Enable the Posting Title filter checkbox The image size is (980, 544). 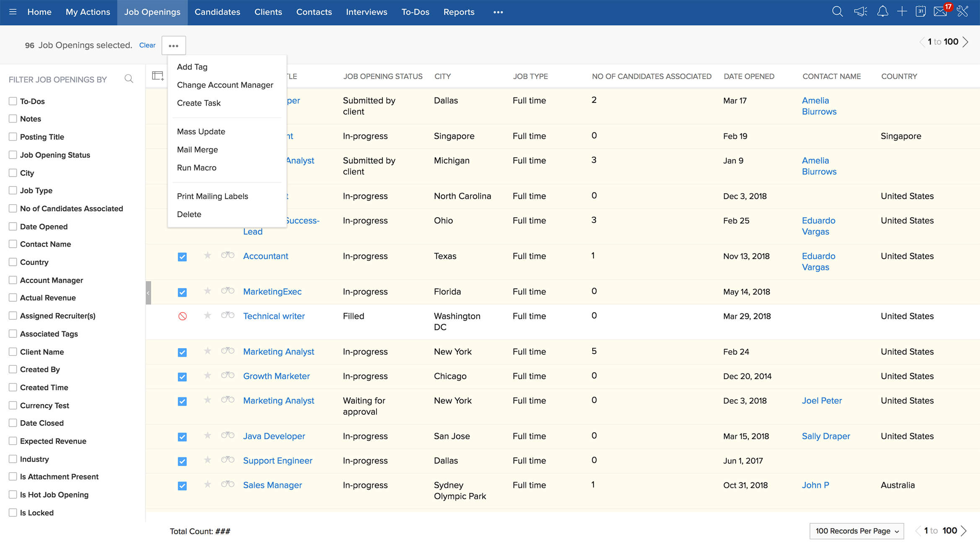click(x=12, y=136)
